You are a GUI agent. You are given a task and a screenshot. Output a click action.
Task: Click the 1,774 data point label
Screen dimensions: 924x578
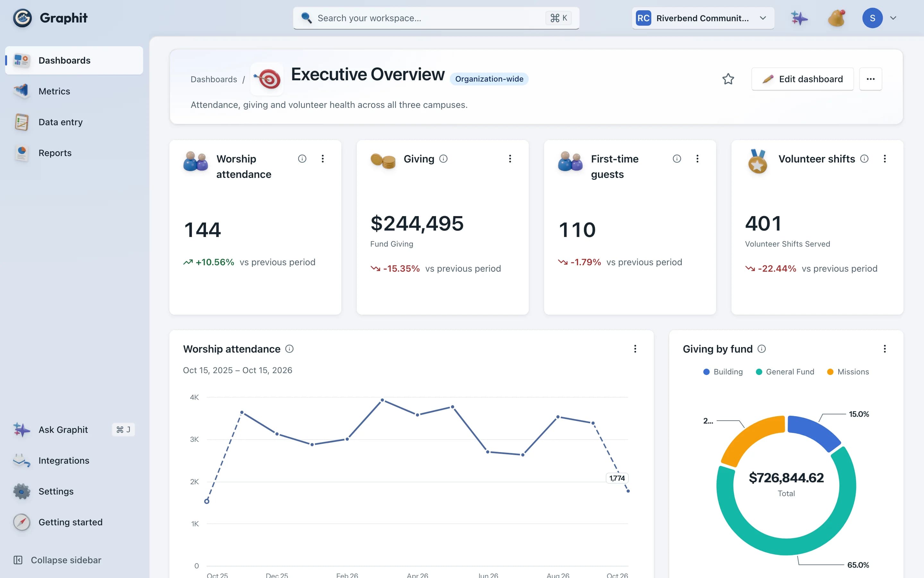pyautogui.click(x=617, y=478)
